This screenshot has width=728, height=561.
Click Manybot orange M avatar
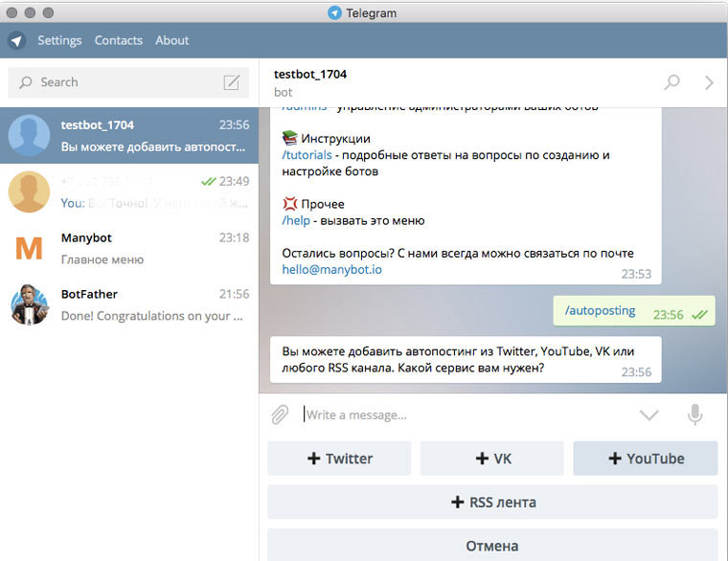point(29,249)
